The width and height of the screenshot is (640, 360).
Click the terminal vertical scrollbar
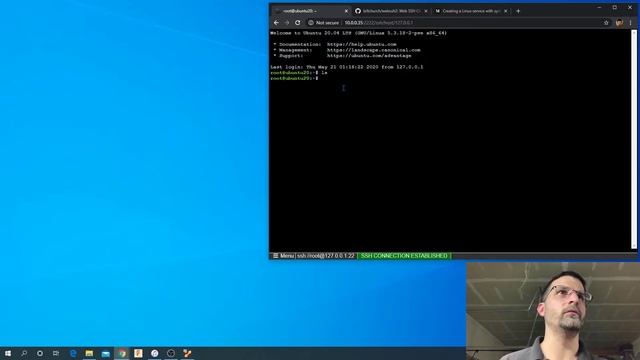(634, 140)
